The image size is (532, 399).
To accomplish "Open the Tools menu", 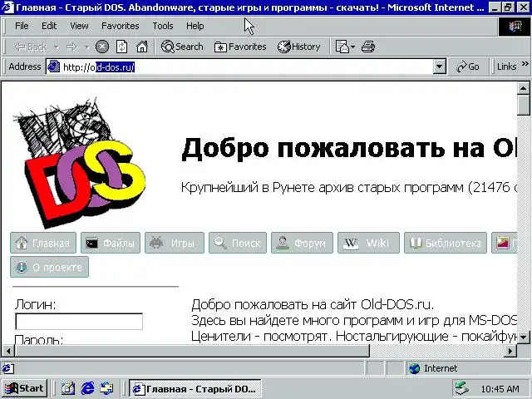I will 163,26.
